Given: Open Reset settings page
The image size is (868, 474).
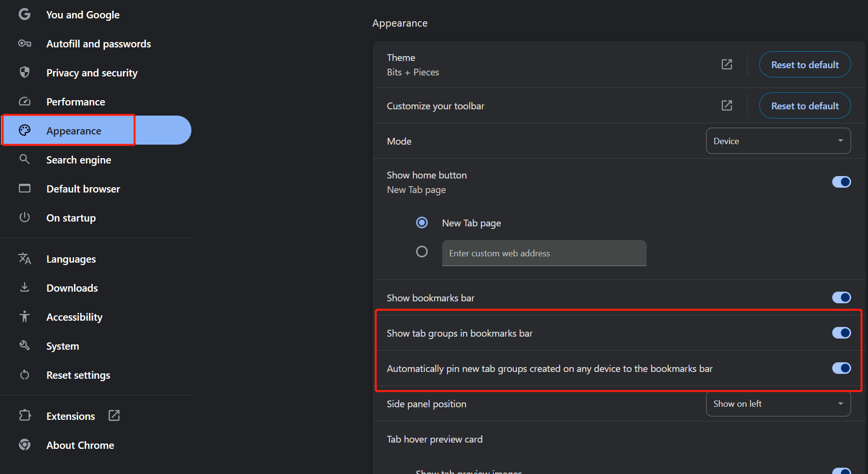Looking at the screenshot, I should click(x=78, y=375).
